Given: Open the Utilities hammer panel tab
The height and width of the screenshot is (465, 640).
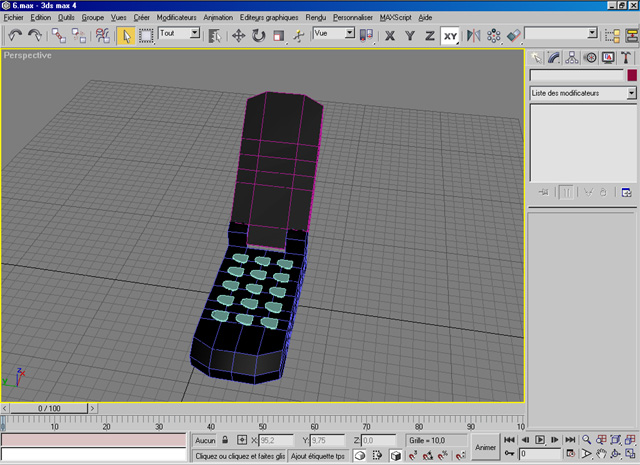Looking at the screenshot, I should [627, 58].
